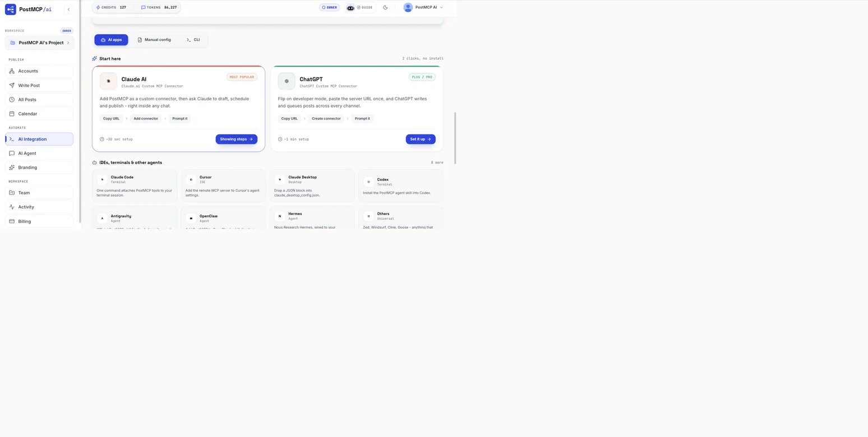This screenshot has height=437, width=868.
Task: Open the Antigravity agent card
Action: click(135, 218)
